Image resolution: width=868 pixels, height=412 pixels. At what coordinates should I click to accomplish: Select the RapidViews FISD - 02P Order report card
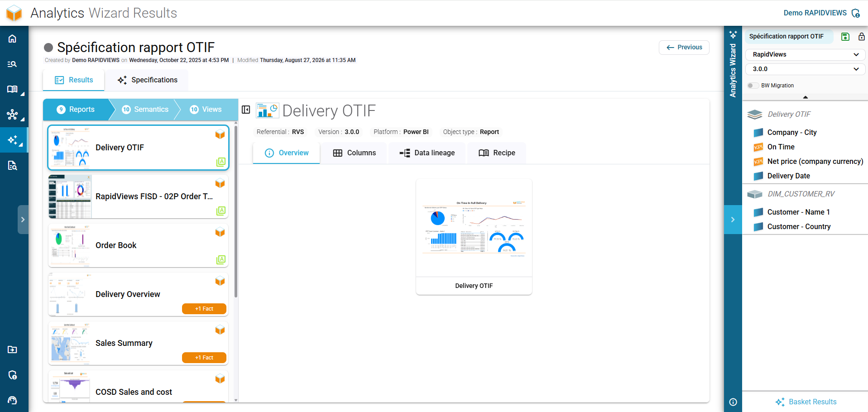(139, 196)
